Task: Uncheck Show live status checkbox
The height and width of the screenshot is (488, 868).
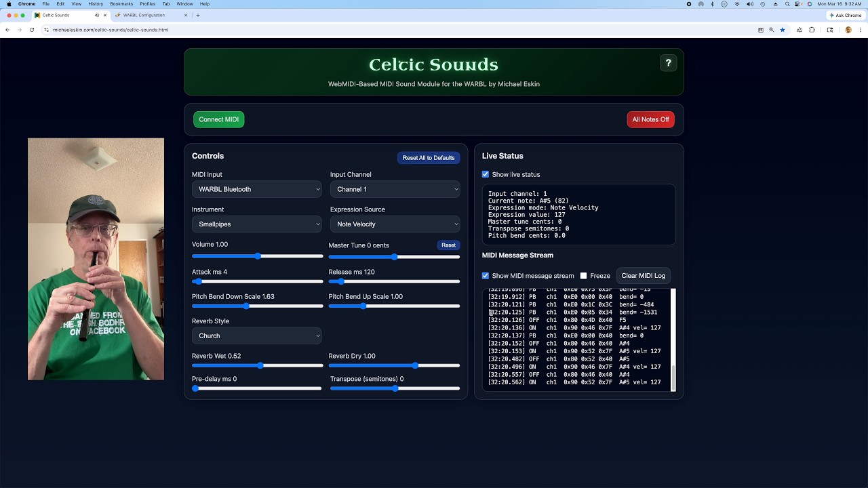Action: point(486,174)
